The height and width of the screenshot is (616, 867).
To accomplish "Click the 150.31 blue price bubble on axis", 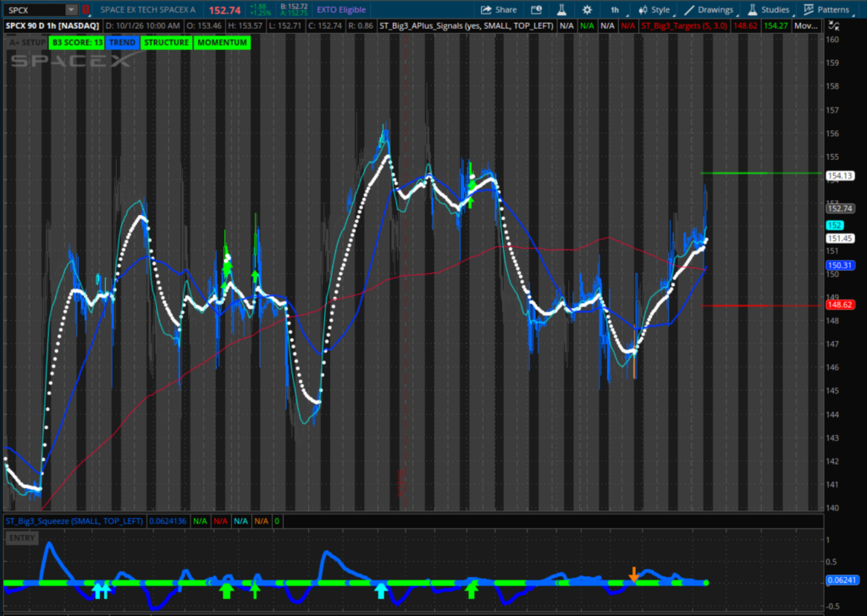I will click(x=840, y=265).
